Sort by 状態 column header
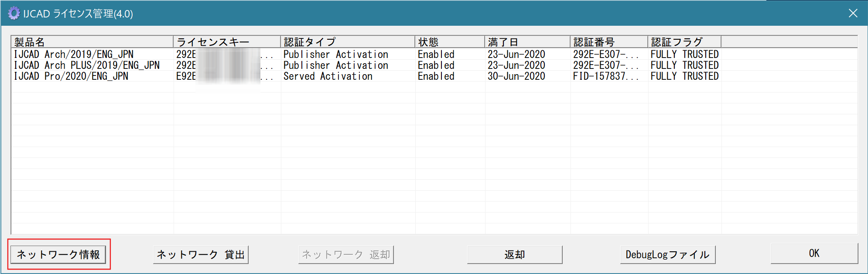The height and width of the screenshot is (274, 868). [450, 42]
